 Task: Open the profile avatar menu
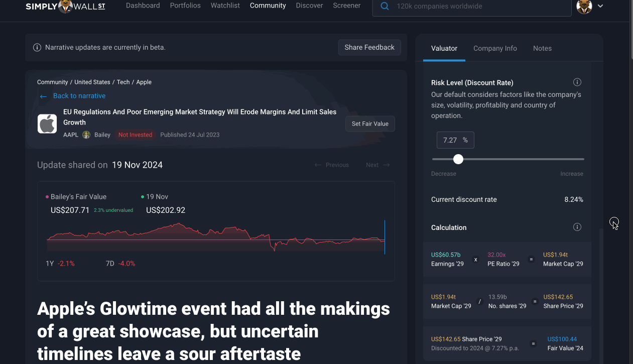pos(584,6)
